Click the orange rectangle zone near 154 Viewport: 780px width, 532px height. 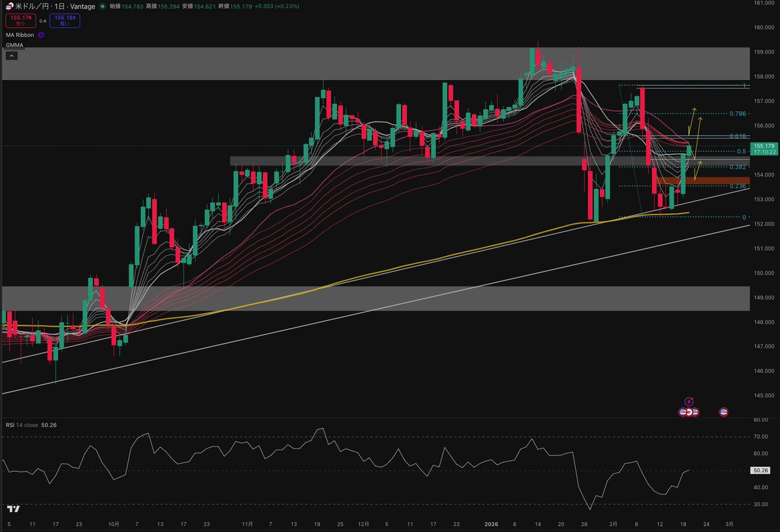pyautogui.click(x=702, y=181)
